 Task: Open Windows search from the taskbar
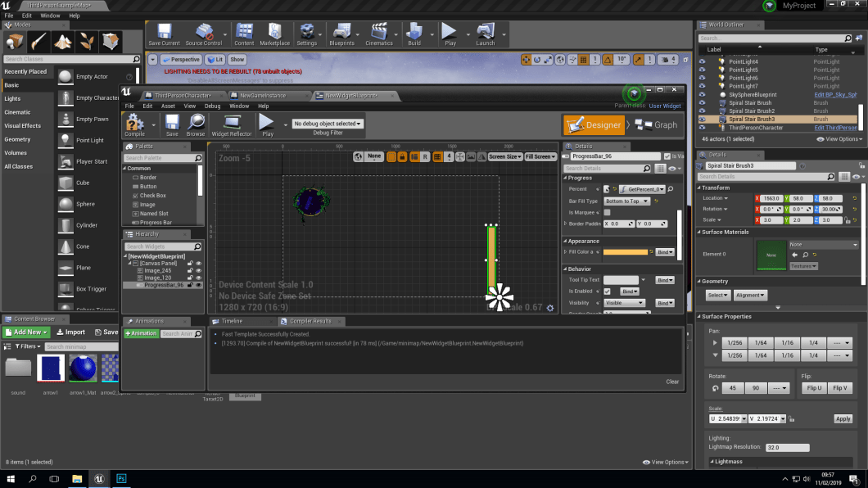point(32,479)
